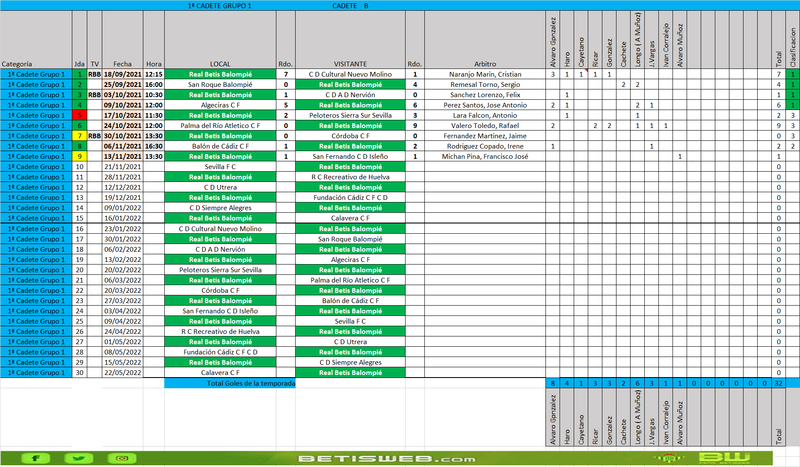Select the 'Córdoba C F' visitor cell, matchday 7
The width and height of the screenshot is (800, 467).
[x=350, y=136]
